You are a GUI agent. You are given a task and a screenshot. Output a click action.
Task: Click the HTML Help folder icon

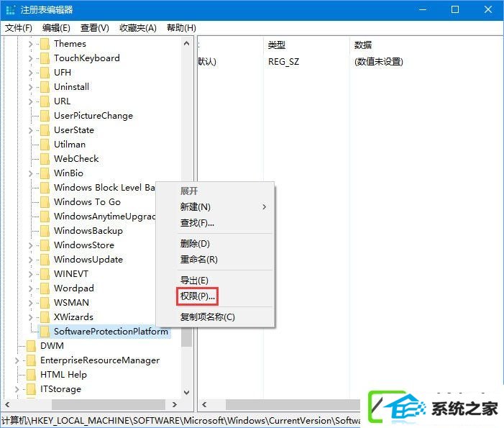(31, 375)
